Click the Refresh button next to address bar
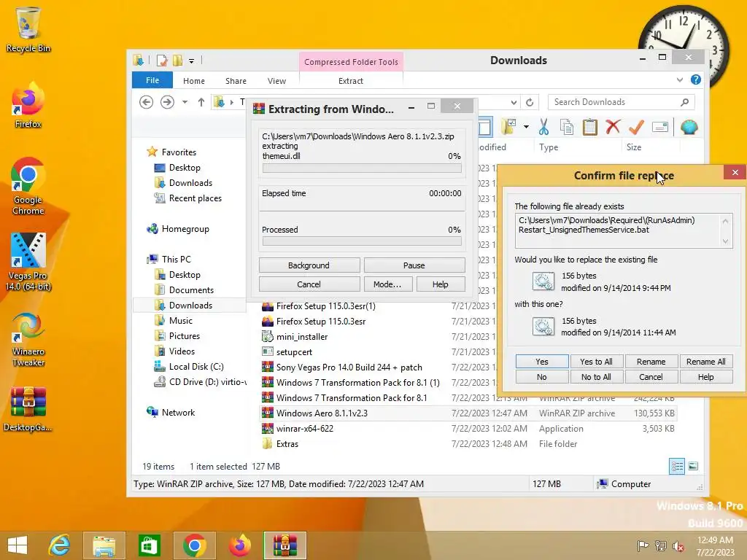This screenshot has height=560, width=747. tap(530, 102)
